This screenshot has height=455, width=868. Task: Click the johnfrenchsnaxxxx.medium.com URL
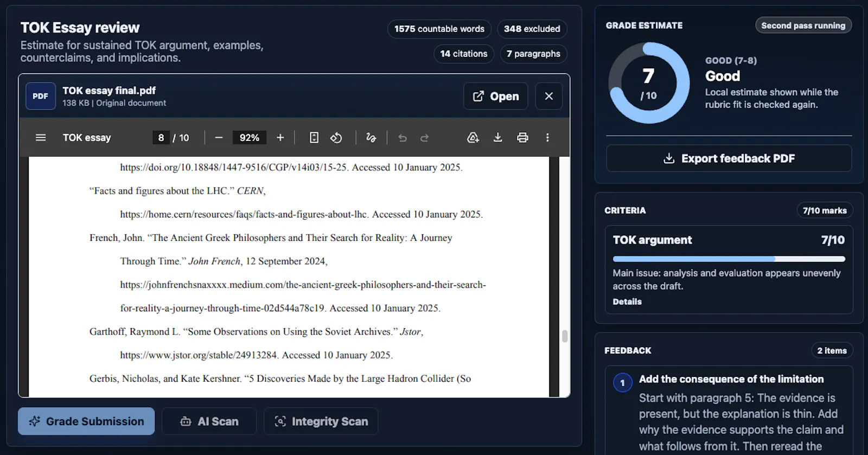(303, 296)
